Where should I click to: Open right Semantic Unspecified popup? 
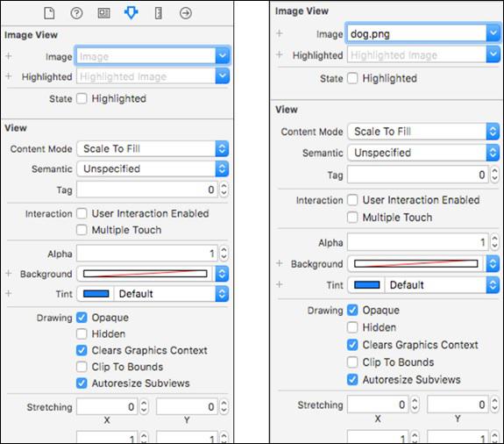[x=423, y=153]
